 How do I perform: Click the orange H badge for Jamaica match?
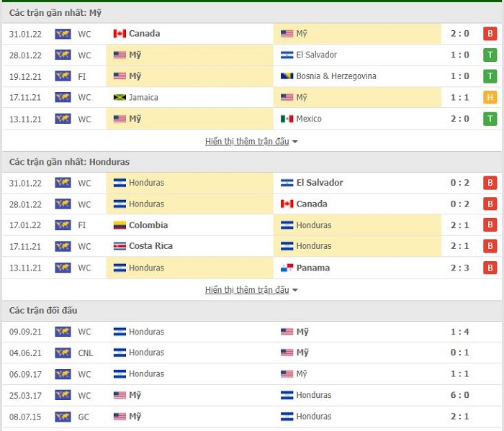point(490,97)
